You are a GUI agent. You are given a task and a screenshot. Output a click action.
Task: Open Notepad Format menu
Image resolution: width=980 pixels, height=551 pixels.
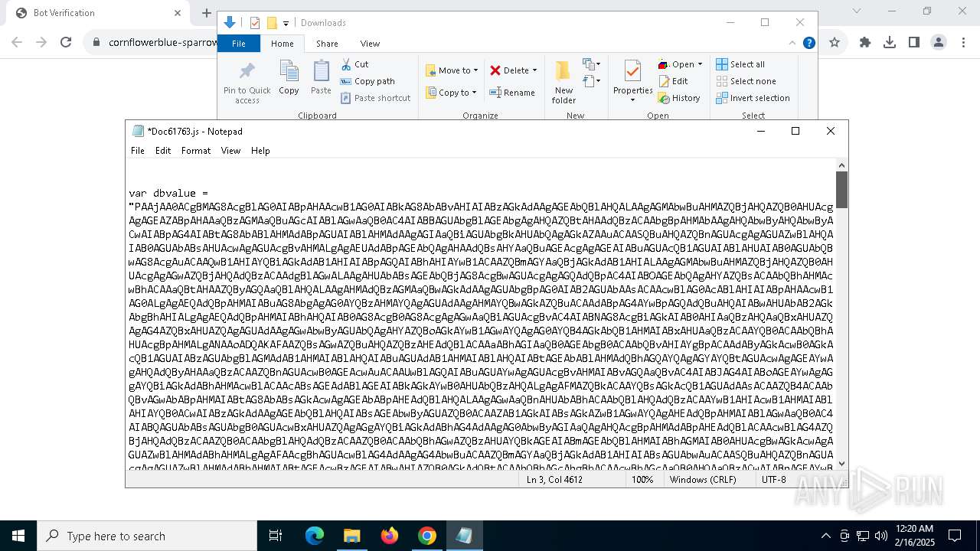[x=196, y=151]
